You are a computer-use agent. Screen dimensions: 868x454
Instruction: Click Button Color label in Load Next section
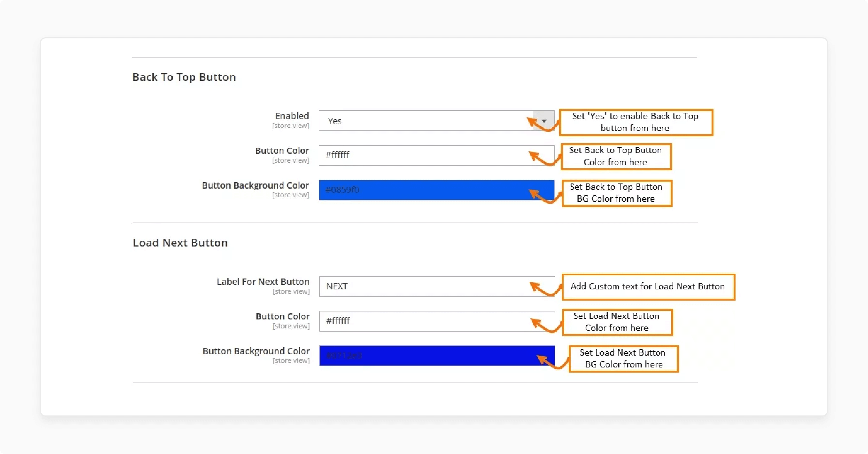click(x=283, y=316)
